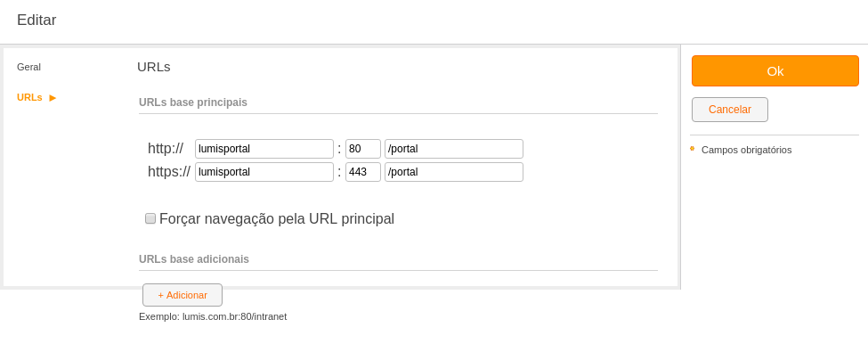
Task: Click the https path field with /portal
Action: (x=454, y=172)
